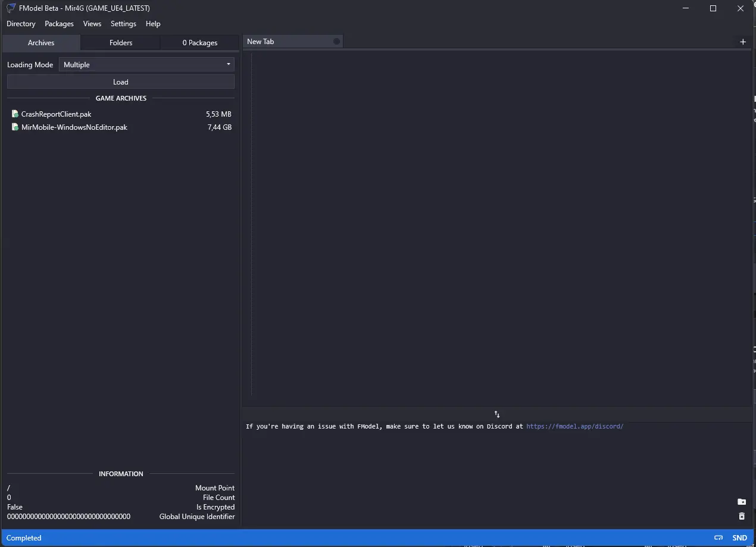Click the MirMobile-WindowsNoEditor.pak file icon
Image resolution: width=756 pixels, height=547 pixels.
coord(15,127)
